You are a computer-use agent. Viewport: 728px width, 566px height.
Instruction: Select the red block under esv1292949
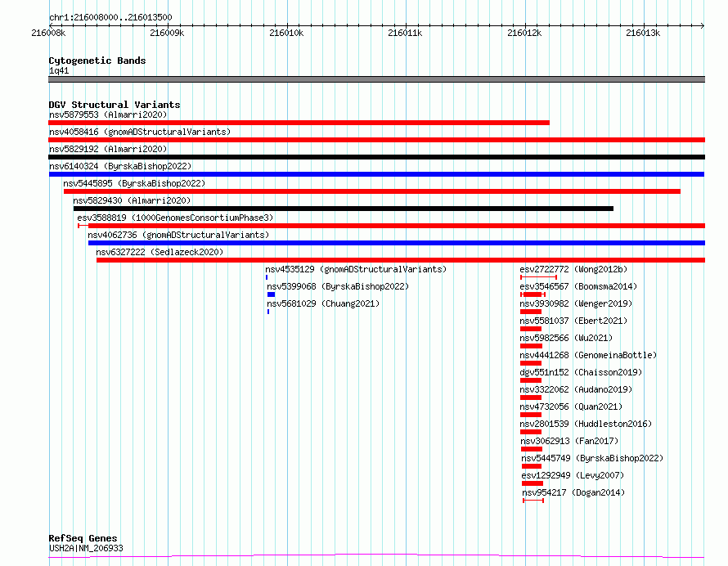click(532, 484)
